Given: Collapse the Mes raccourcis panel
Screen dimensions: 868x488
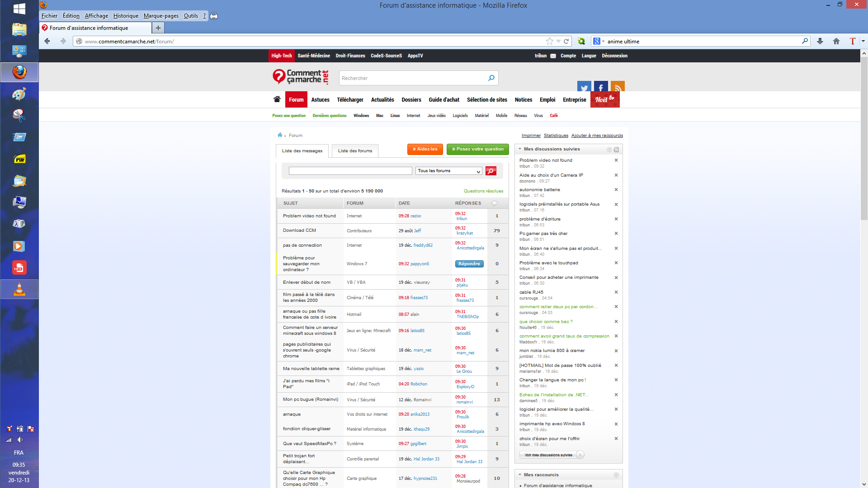Looking at the screenshot, I should coord(520,475).
